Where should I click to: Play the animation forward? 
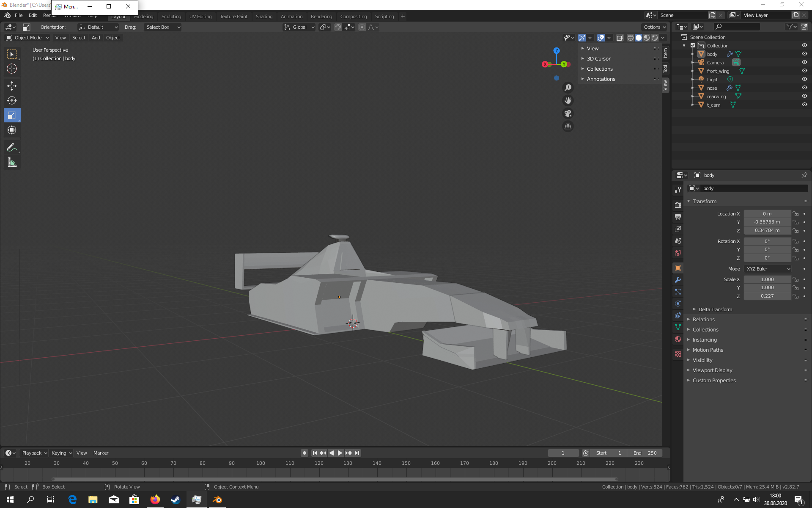point(340,453)
